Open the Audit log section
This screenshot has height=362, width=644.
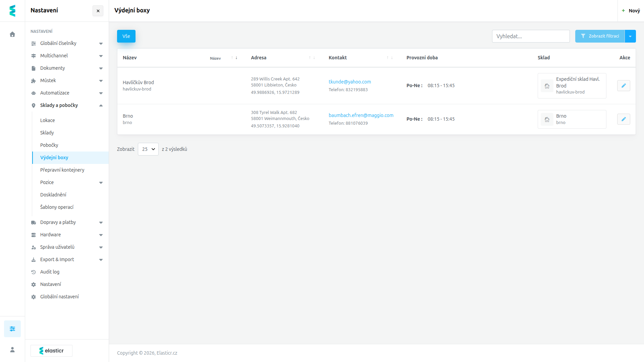click(x=50, y=272)
